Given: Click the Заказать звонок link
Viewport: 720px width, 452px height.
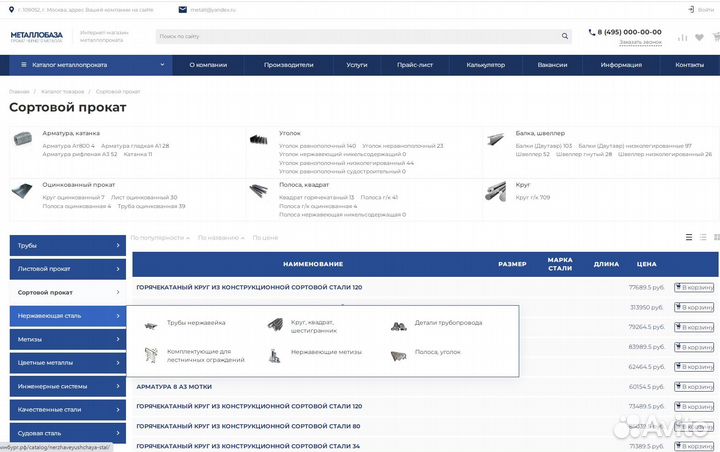Looking at the screenshot, I should coord(640,42).
